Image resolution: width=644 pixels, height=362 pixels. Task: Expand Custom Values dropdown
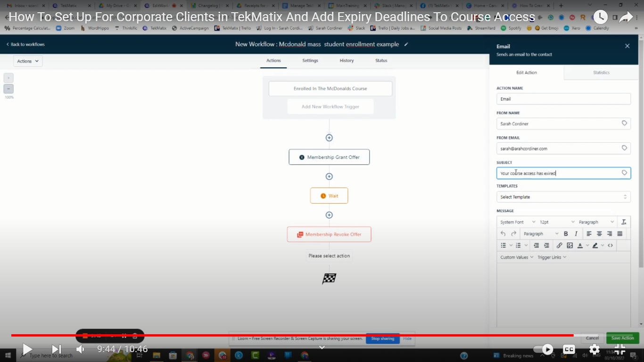coord(517,257)
